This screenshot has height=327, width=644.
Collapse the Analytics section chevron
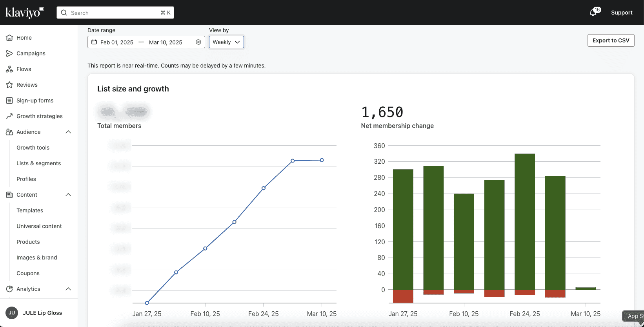coord(68,289)
